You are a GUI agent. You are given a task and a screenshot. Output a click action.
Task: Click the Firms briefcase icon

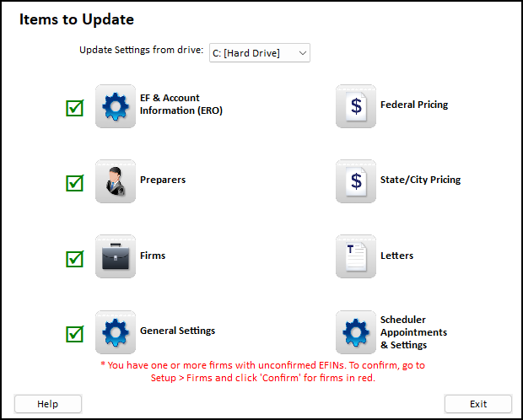(x=116, y=256)
